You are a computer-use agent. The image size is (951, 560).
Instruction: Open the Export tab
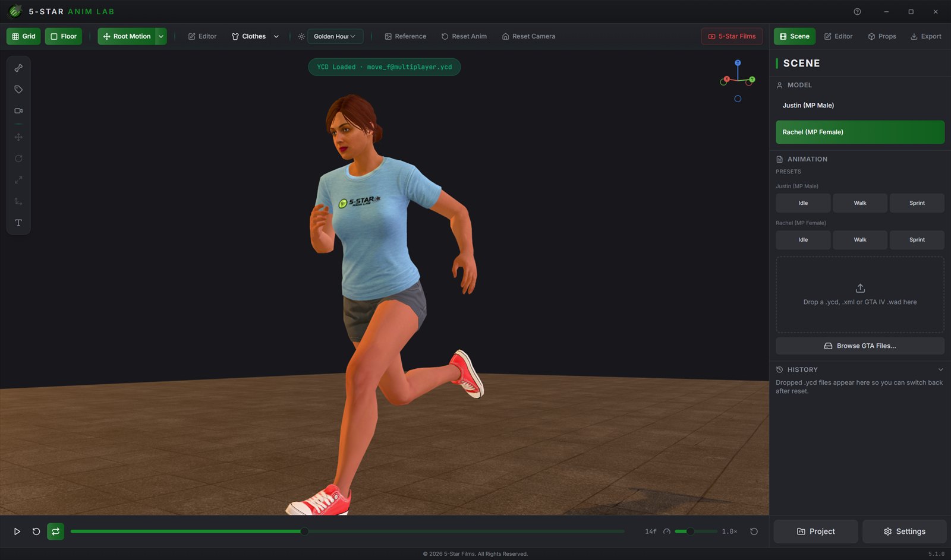[925, 36]
